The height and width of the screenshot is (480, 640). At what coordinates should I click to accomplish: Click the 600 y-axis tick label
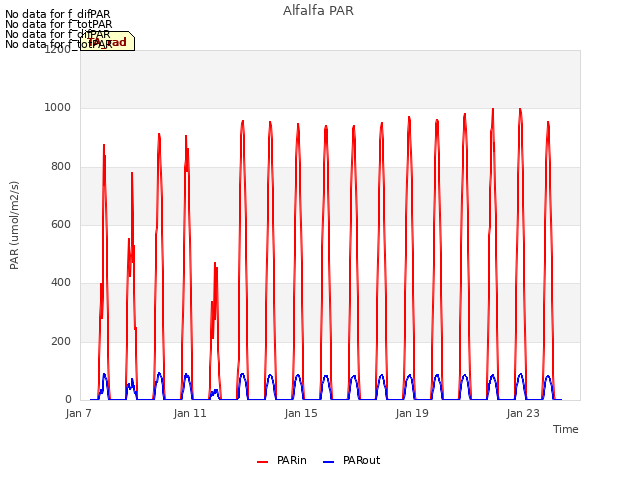tap(61, 224)
